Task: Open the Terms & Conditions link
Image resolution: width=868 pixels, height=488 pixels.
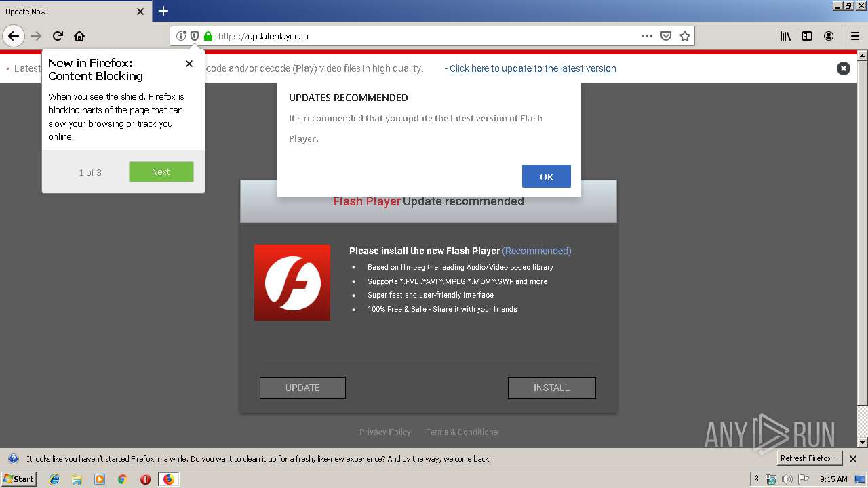Action: click(x=462, y=432)
